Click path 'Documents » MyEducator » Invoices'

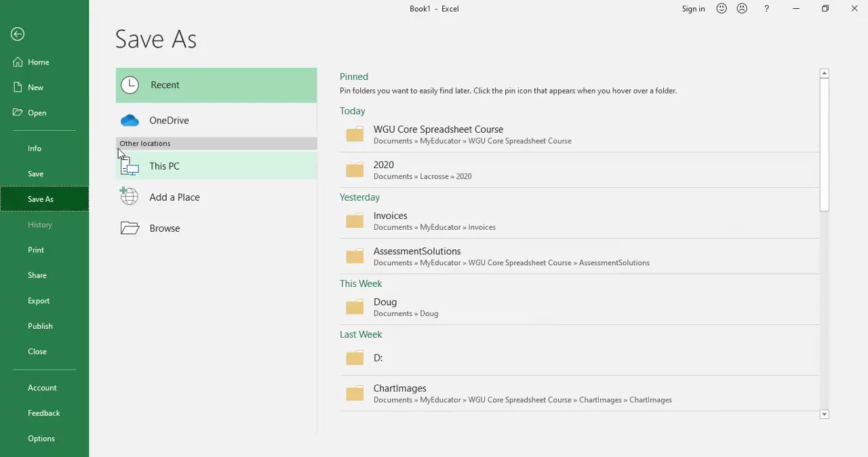click(434, 227)
